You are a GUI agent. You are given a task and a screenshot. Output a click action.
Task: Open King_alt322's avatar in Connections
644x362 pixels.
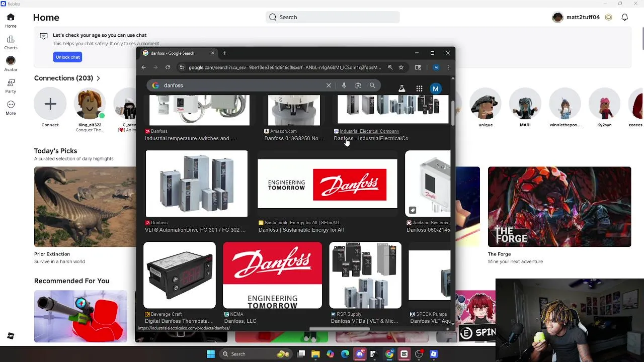click(90, 104)
